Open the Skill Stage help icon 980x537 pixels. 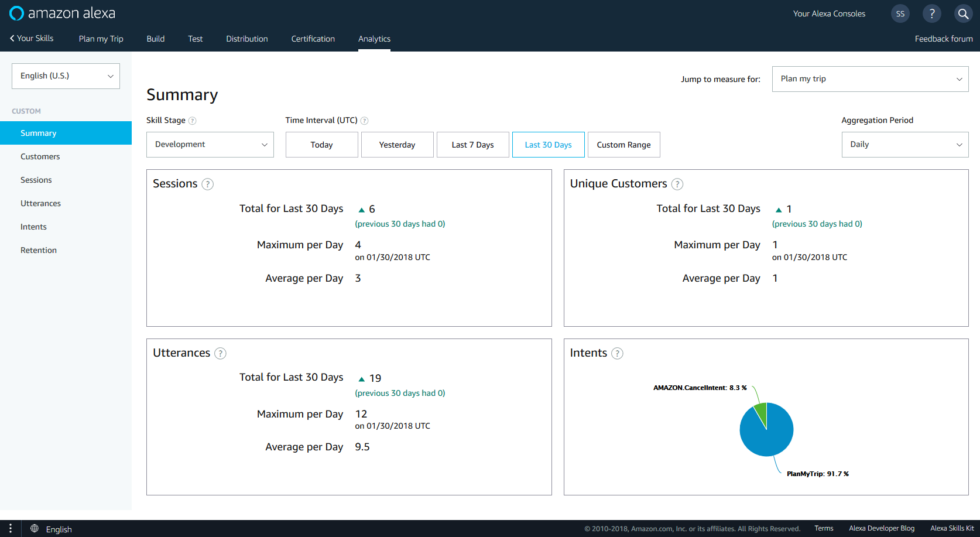tap(193, 120)
